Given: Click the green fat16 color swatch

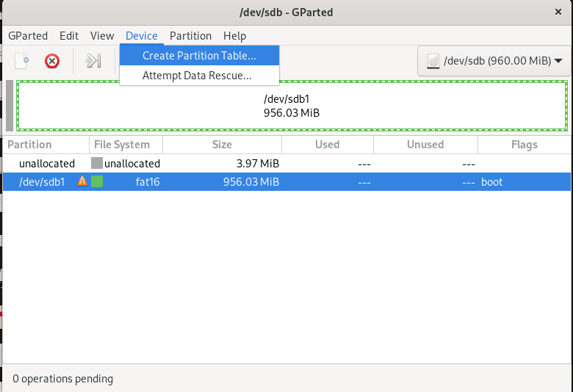Looking at the screenshot, I should click(x=97, y=181).
